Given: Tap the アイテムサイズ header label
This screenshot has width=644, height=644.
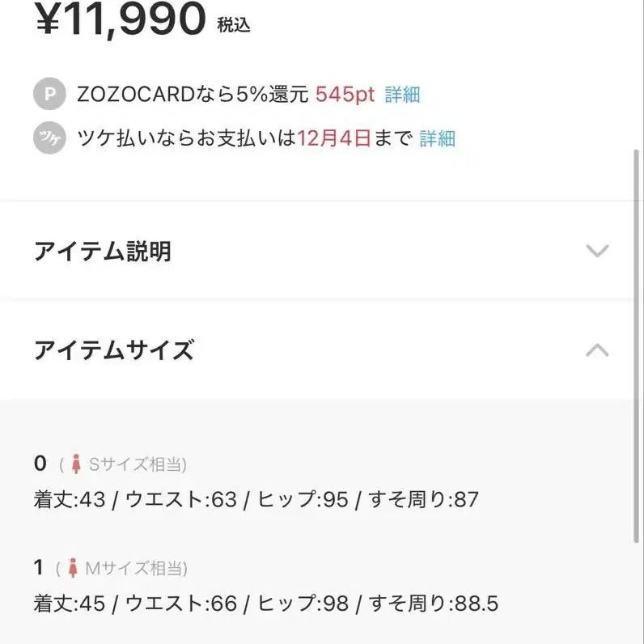Looking at the screenshot, I should point(114,350).
